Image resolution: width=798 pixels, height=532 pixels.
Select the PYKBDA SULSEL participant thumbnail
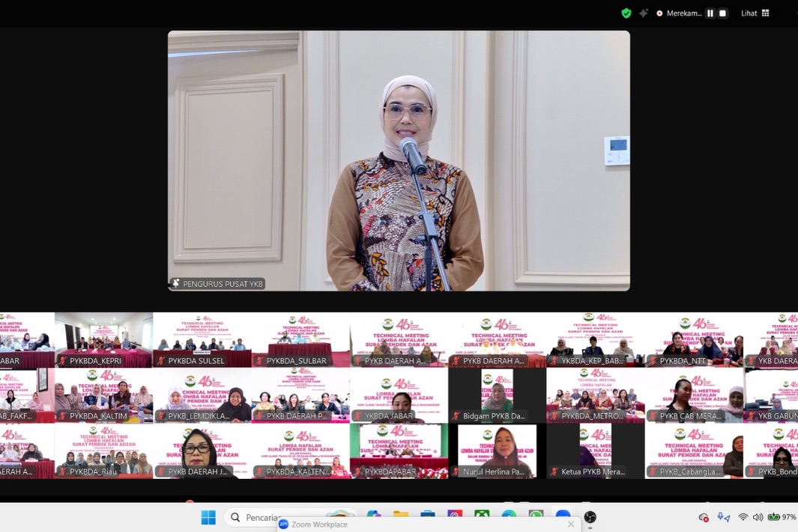[202, 339]
